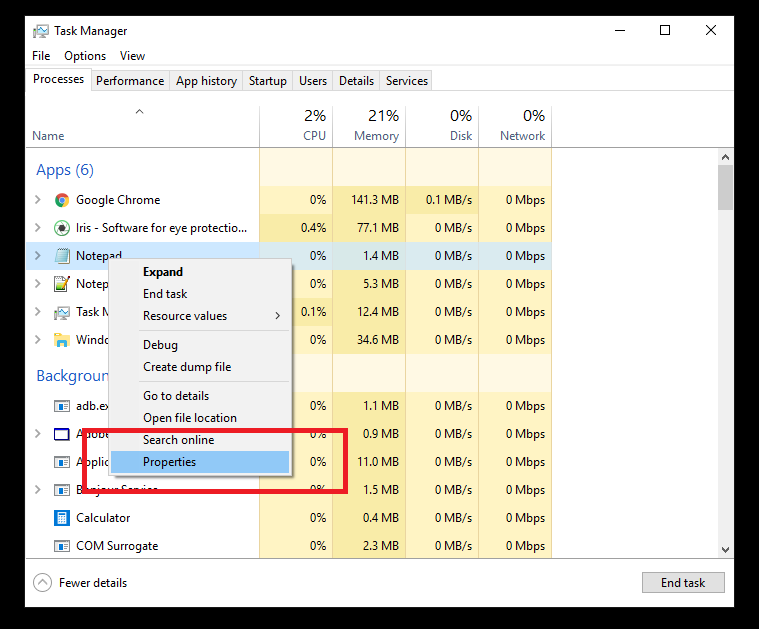Maximize the Task Manager window

[665, 31]
